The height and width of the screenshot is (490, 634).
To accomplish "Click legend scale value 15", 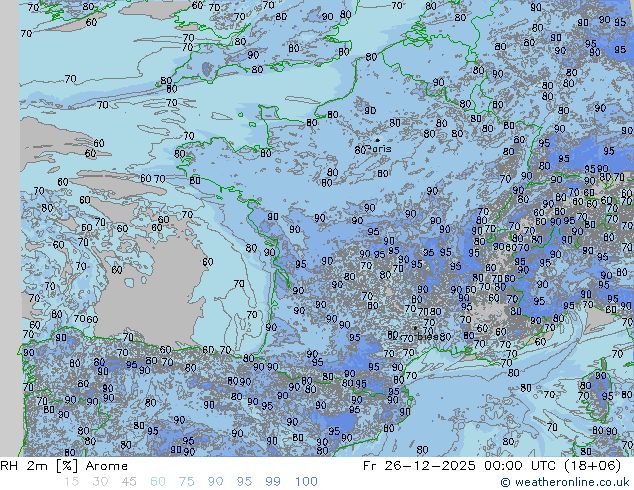I will 71,482.
